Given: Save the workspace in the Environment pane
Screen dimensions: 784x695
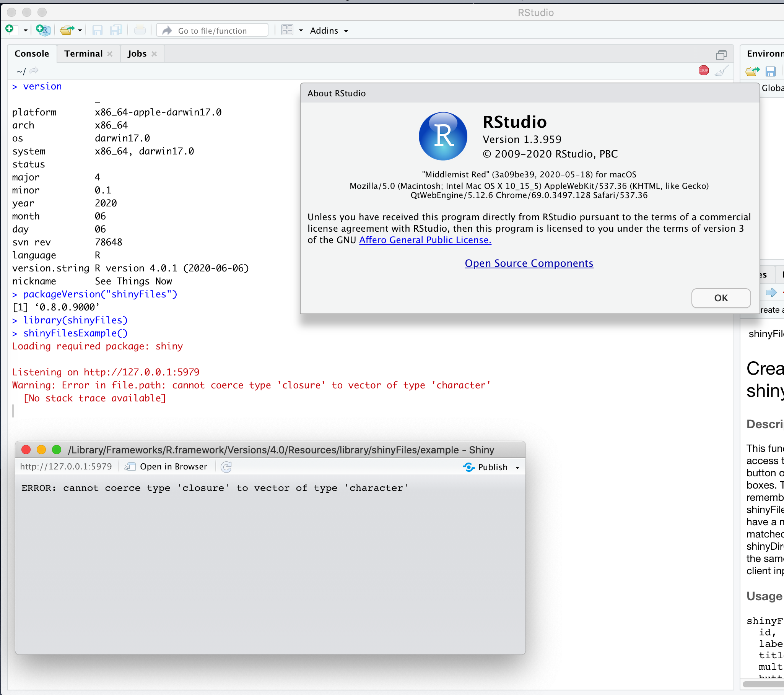Looking at the screenshot, I should click(x=771, y=71).
